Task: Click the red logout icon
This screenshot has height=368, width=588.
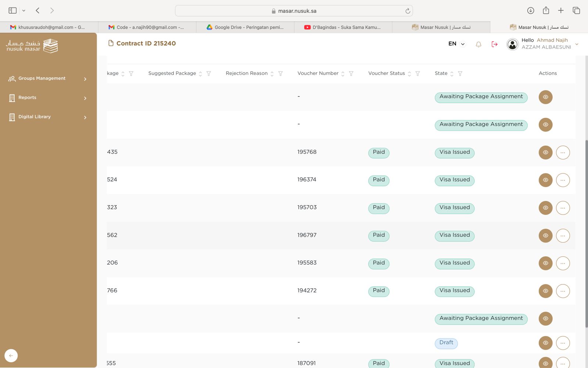Action: tap(494, 44)
